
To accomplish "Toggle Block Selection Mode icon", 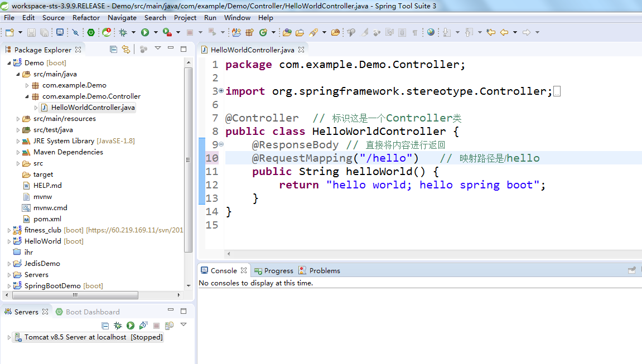I will (402, 32).
